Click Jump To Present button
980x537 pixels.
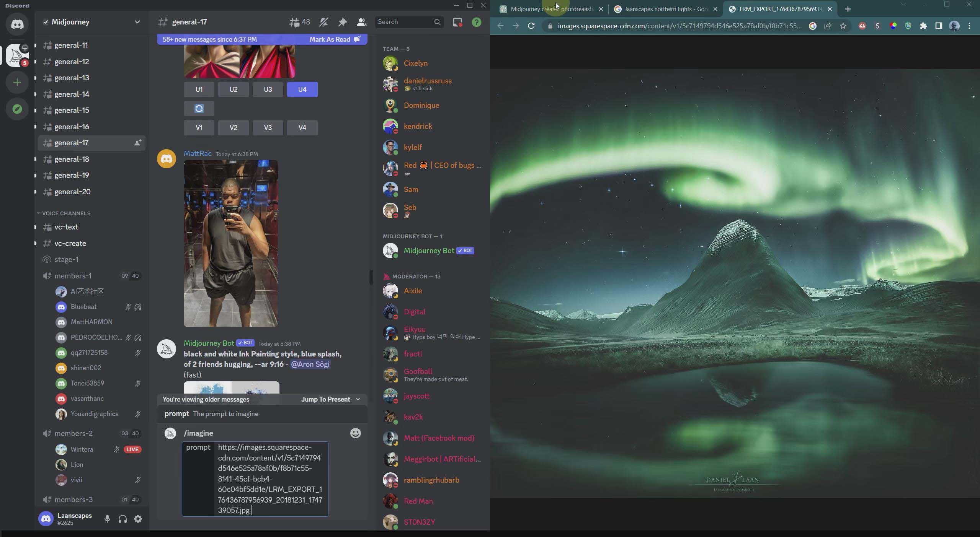325,399
